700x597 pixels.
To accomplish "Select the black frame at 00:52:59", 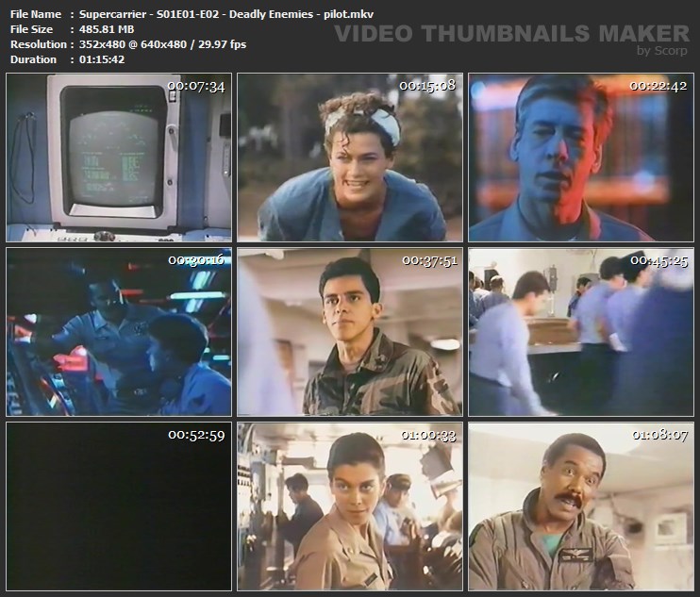I will 119,506.
